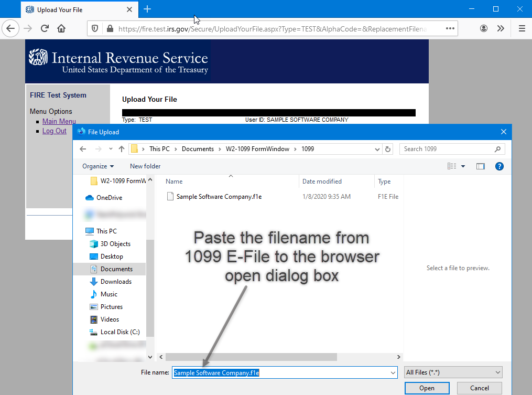This screenshot has height=395, width=532.
Task: Open a new browser tab
Action: [147, 9]
